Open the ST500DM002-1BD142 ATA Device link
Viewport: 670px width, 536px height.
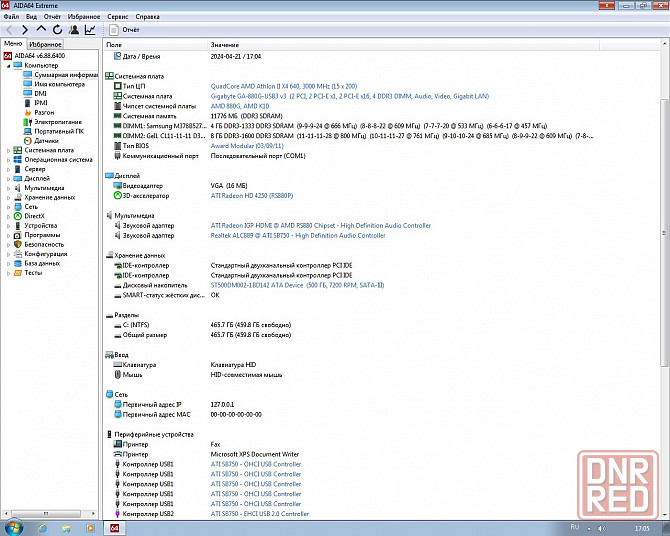coord(297,285)
